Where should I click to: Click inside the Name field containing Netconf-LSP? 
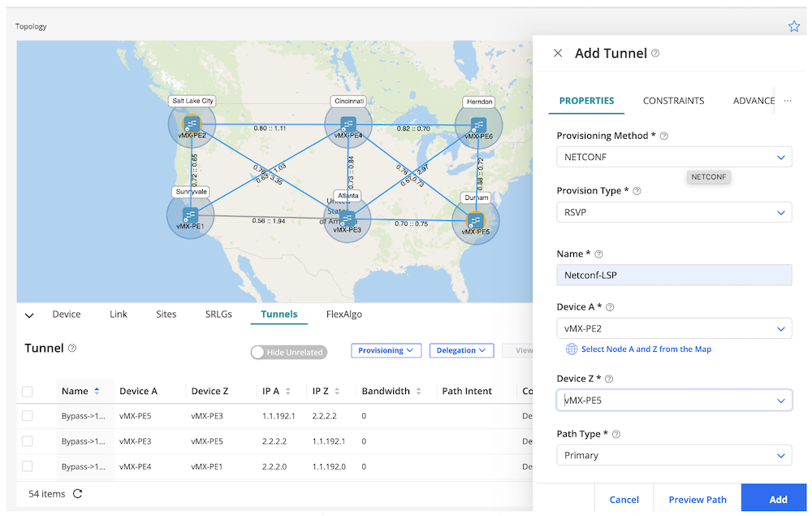pos(674,275)
